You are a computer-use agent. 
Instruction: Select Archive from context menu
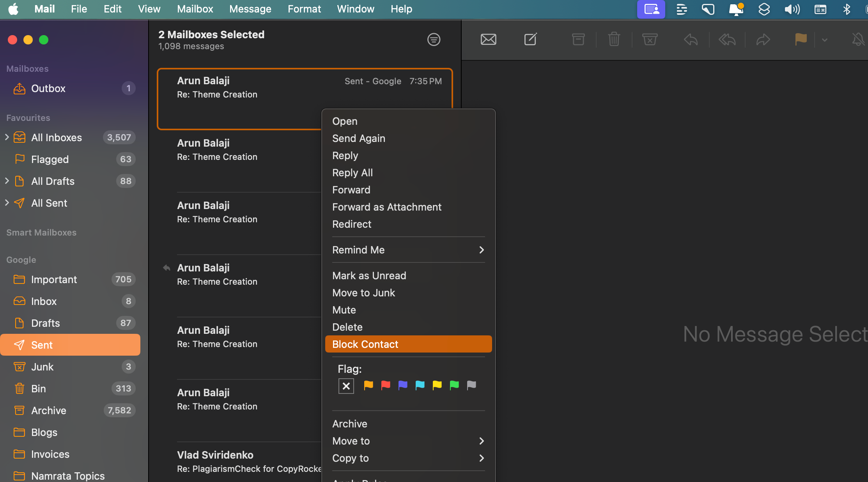click(x=349, y=423)
